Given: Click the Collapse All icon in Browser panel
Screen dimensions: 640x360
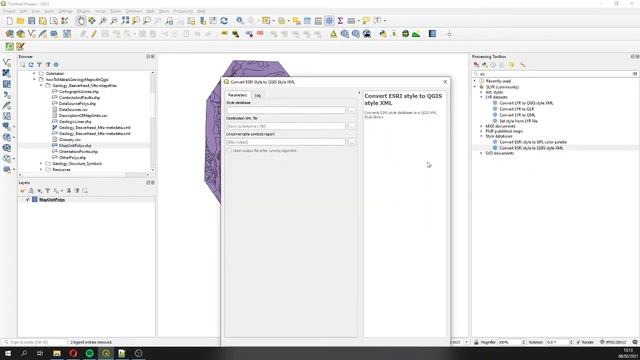Looking at the screenshot, I should click(48, 65).
